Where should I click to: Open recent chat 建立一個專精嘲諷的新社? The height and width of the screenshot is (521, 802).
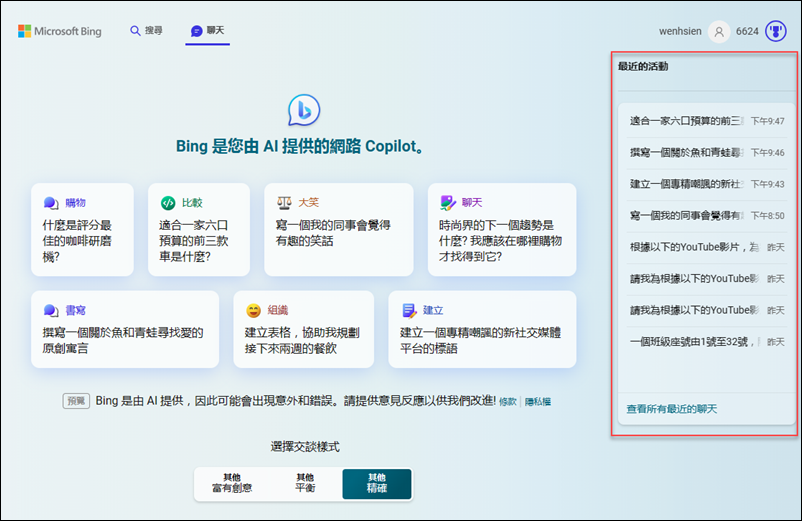707,184
